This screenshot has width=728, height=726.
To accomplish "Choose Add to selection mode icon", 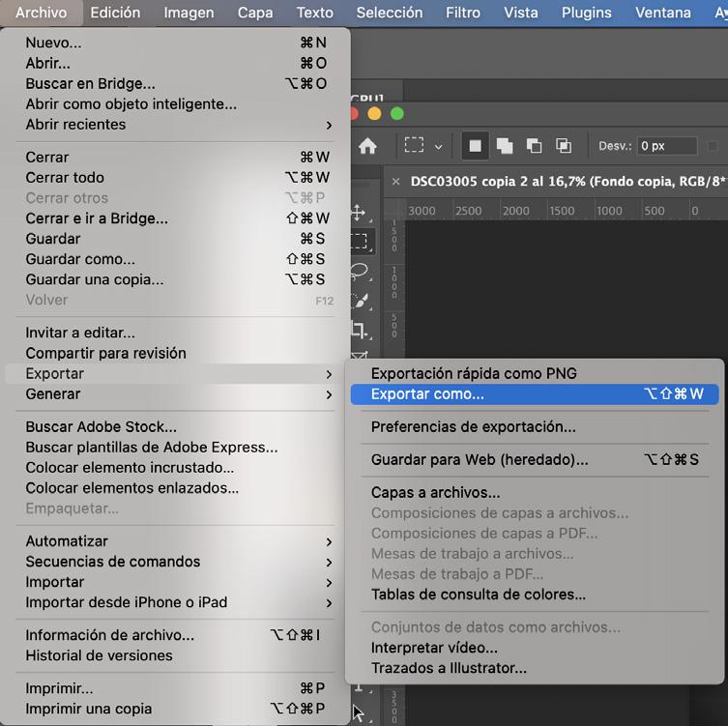I will click(505, 146).
